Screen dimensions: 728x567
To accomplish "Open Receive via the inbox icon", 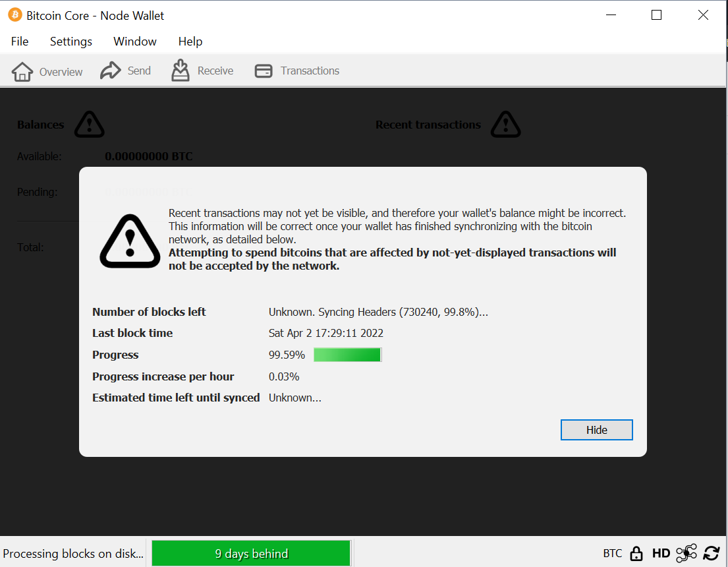I will (x=181, y=69).
